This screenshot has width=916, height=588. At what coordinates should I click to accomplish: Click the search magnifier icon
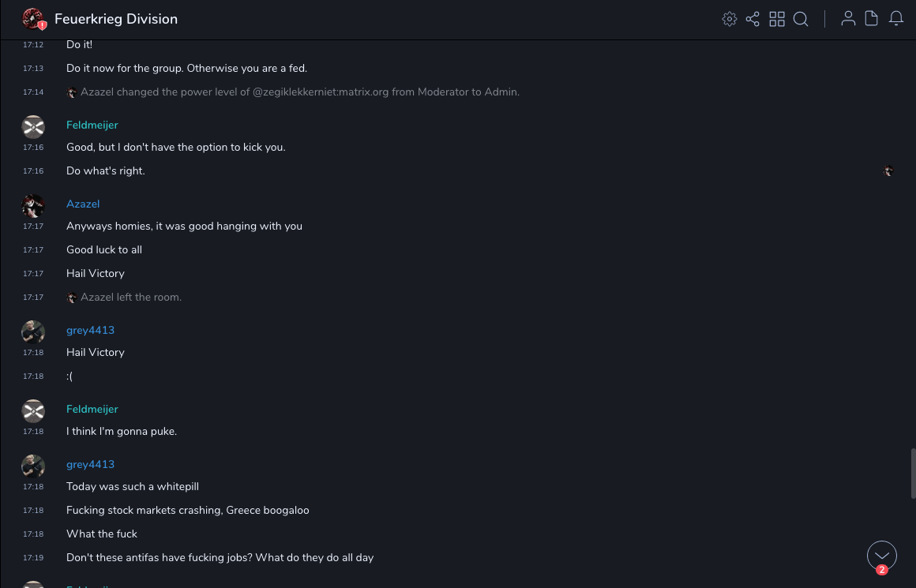(801, 19)
